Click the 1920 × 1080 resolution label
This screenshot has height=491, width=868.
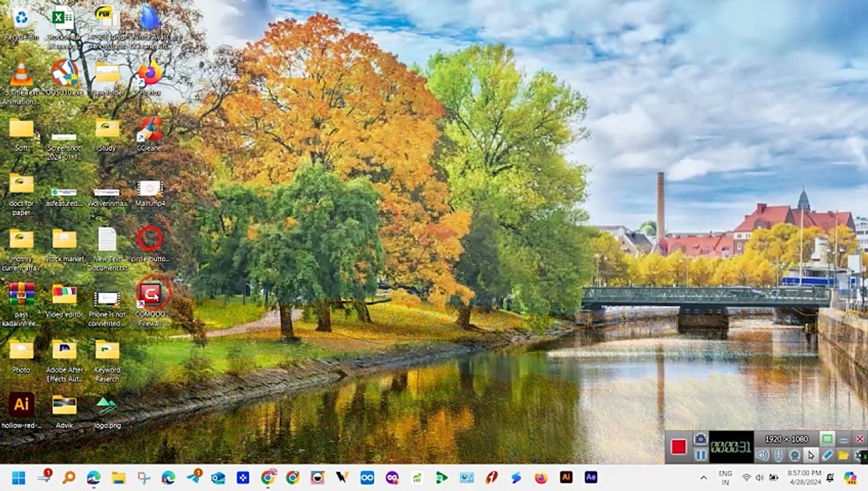click(x=786, y=439)
